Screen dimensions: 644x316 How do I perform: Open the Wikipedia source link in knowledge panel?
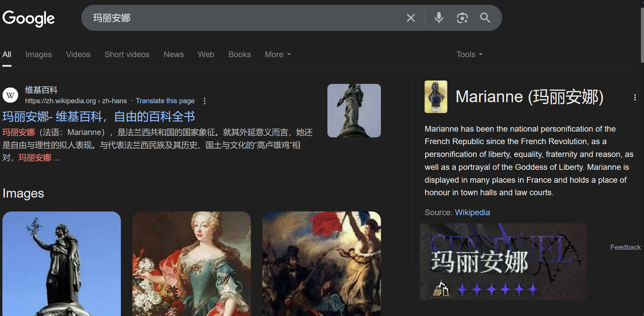pos(472,212)
